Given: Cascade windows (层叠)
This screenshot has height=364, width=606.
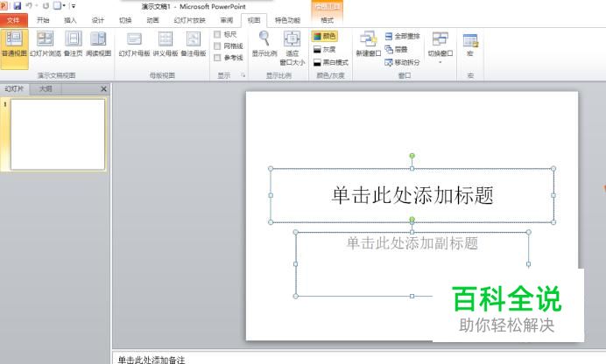Looking at the screenshot, I should click(x=396, y=49).
